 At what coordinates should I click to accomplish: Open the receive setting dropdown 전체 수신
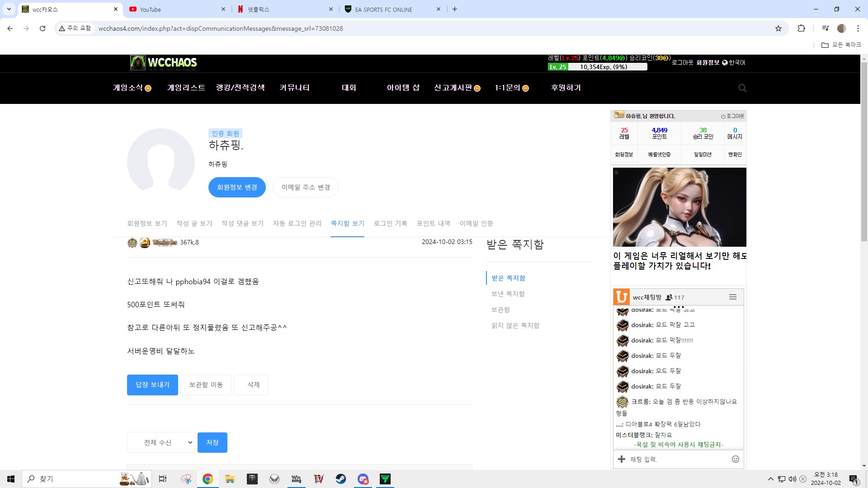161,442
